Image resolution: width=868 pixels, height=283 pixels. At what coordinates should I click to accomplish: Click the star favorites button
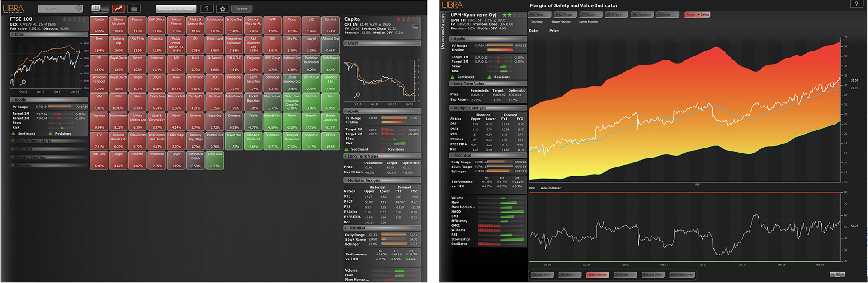point(222,9)
